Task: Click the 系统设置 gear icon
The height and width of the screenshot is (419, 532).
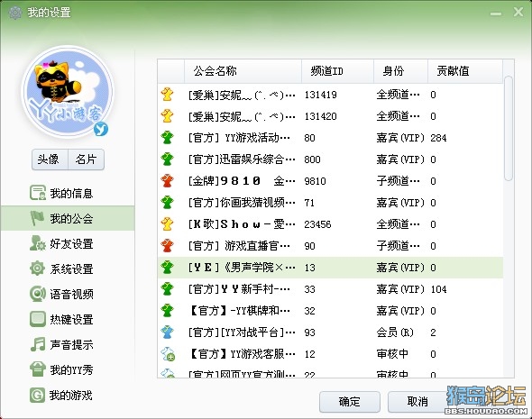Action: tap(37, 269)
